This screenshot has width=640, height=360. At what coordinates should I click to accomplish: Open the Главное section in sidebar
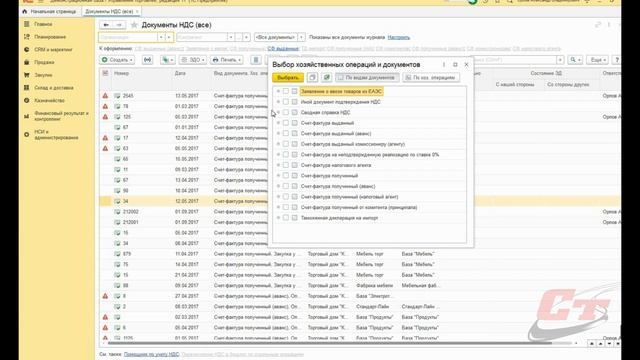pos(43,24)
